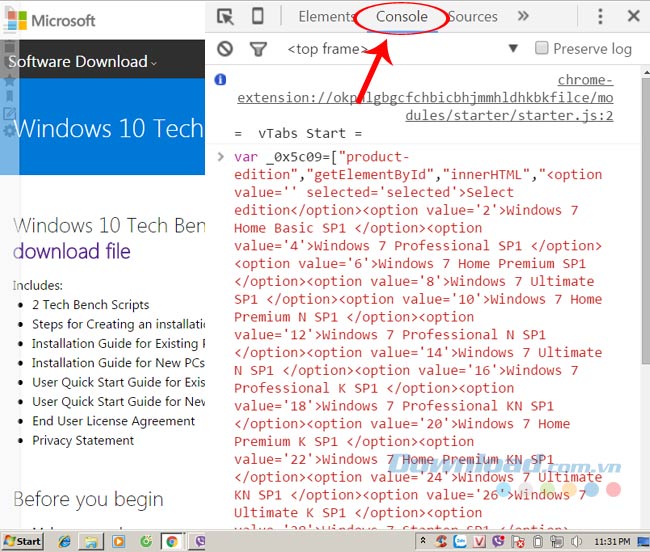
Task: Open the top frame context dropdown
Action: (x=513, y=48)
